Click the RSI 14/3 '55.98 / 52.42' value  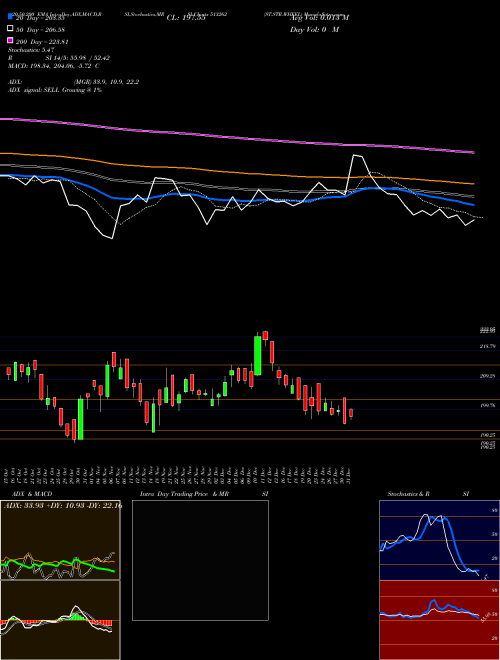[x=90, y=58]
